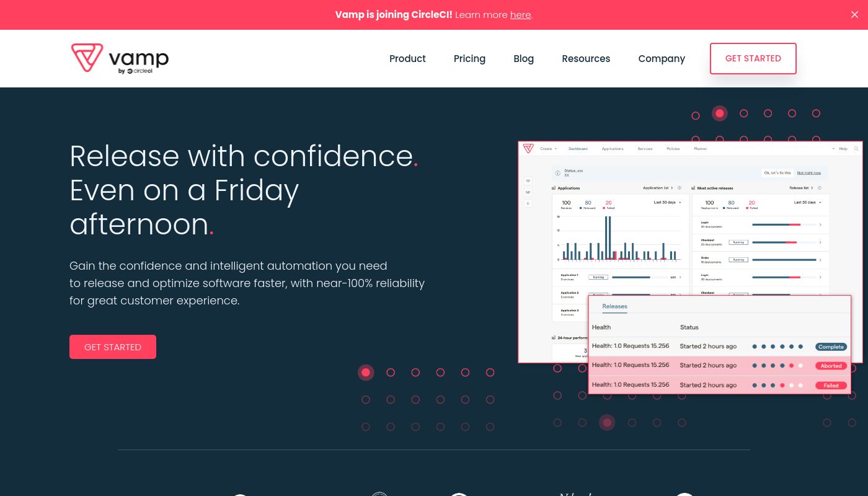The height and width of the screenshot is (496, 868).
Task: Click the Failed status badge
Action: 831,385
